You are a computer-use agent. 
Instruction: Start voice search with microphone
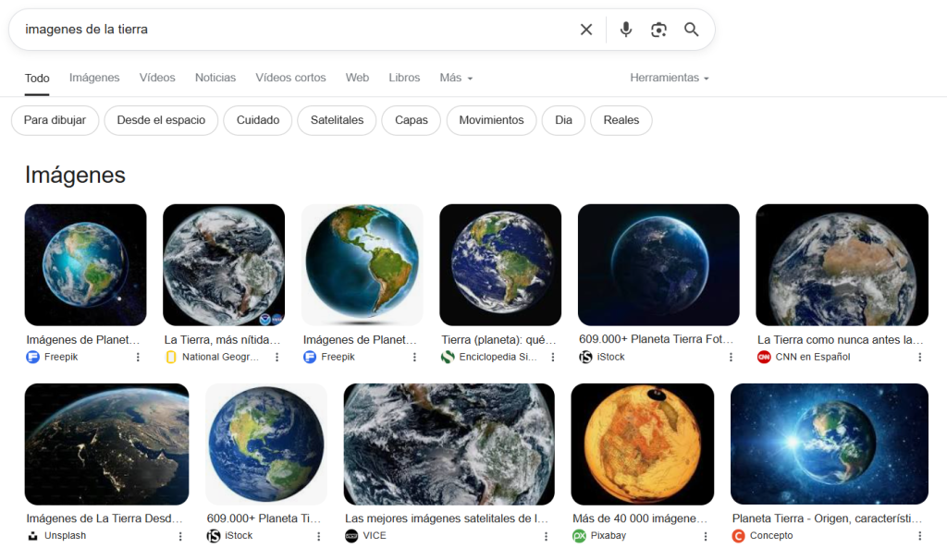point(626,30)
